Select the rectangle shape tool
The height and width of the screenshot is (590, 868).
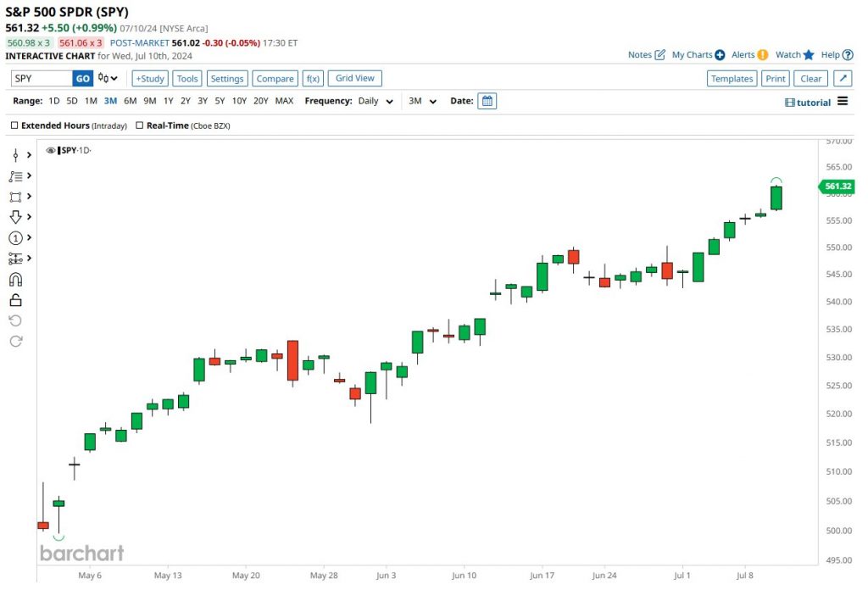(x=15, y=197)
